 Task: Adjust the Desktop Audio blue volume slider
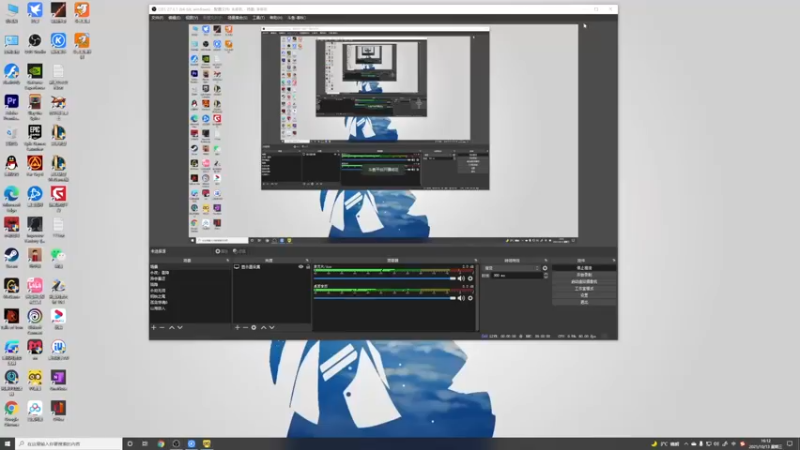385,298
